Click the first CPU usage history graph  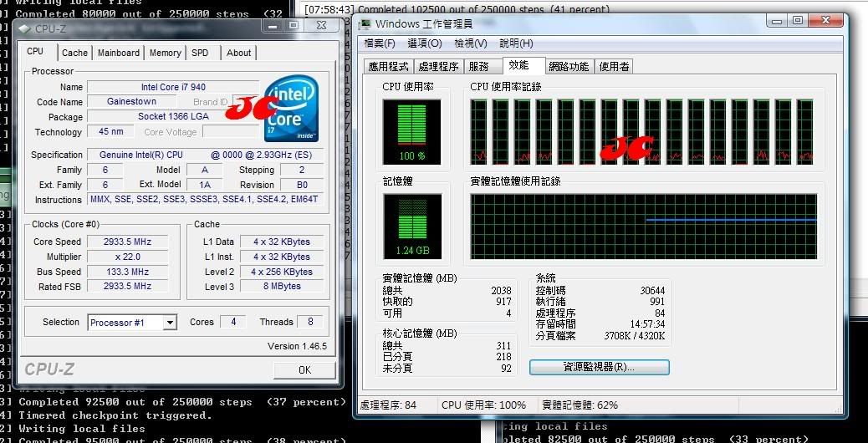(x=479, y=131)
